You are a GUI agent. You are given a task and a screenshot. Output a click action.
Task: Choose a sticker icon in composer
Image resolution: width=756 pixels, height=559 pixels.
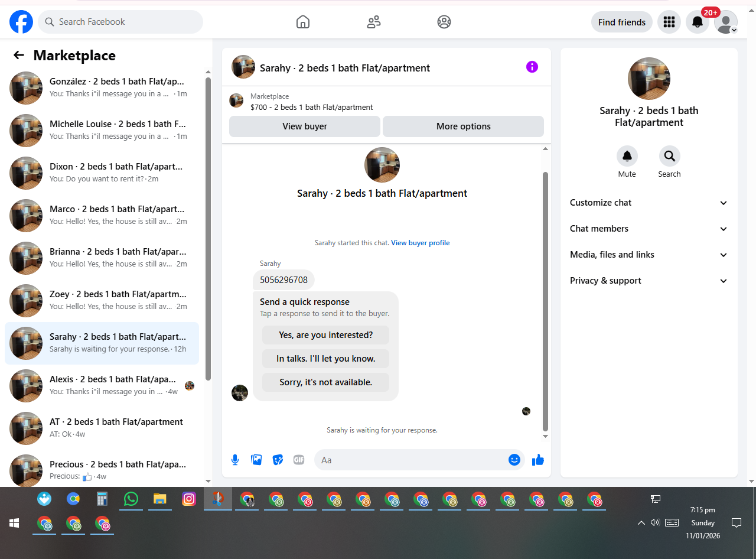coord(278,460)
